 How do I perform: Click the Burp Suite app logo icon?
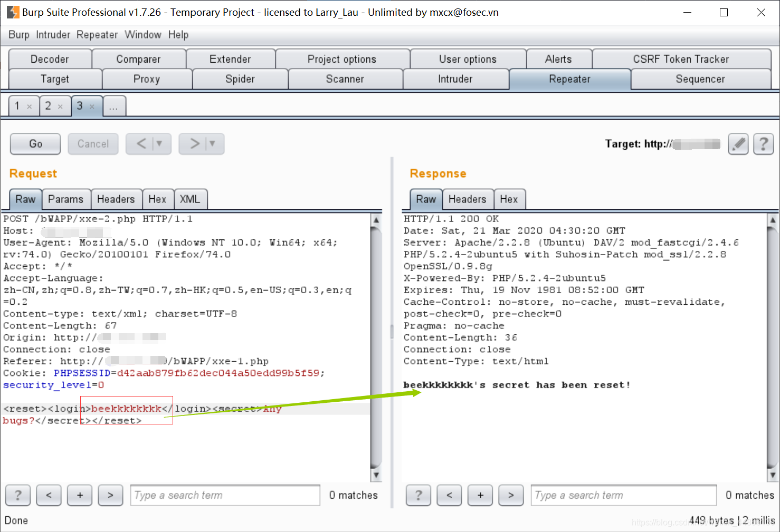coord(13,12)
